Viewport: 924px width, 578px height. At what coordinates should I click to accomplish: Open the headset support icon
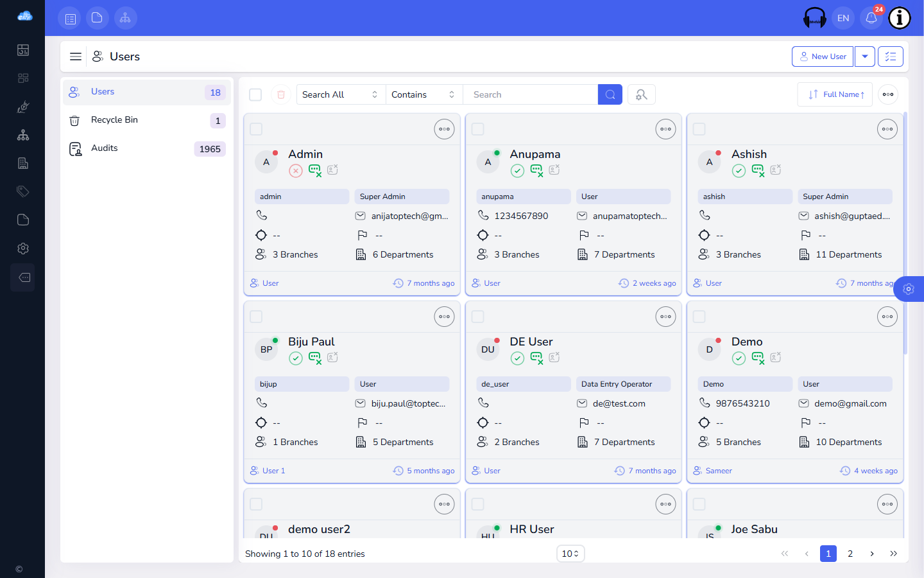(815, 18)
